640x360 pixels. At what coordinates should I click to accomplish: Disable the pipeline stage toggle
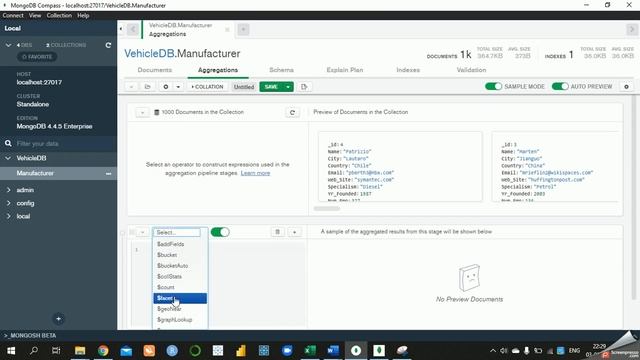[x=220, y=232]
